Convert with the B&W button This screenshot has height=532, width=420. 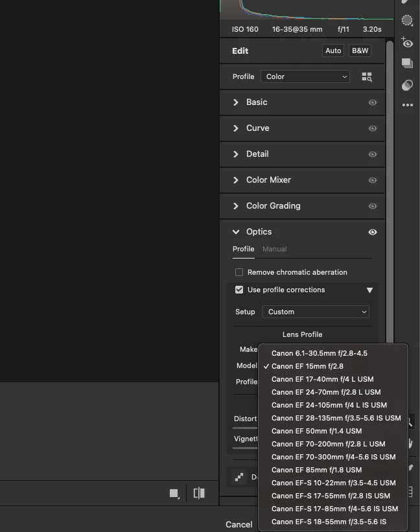pos(360,51)
